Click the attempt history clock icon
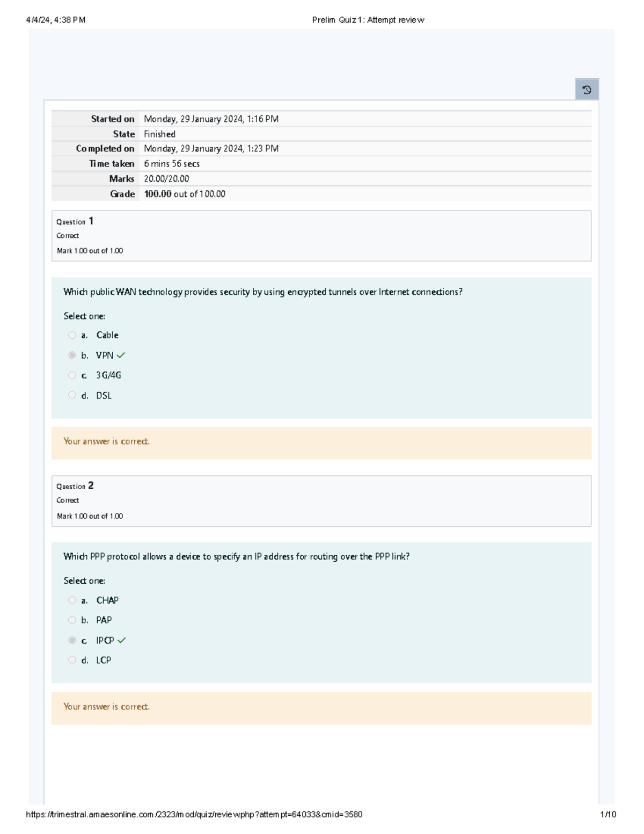This screenshot has width=644, height=834. point(586,90)
